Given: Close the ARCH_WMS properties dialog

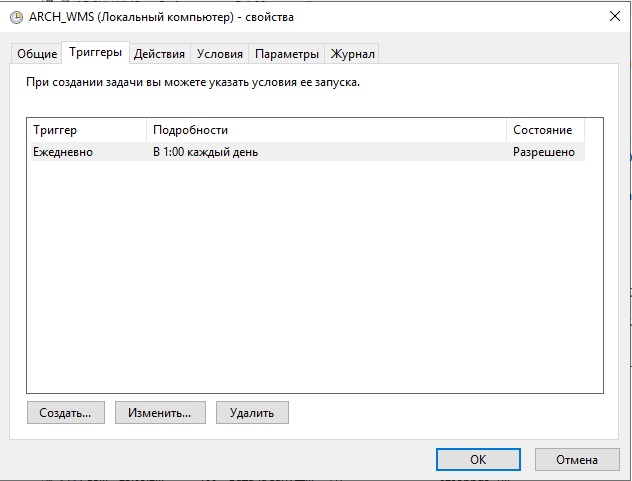Looking at the screenshot, I should pos(611,17).
